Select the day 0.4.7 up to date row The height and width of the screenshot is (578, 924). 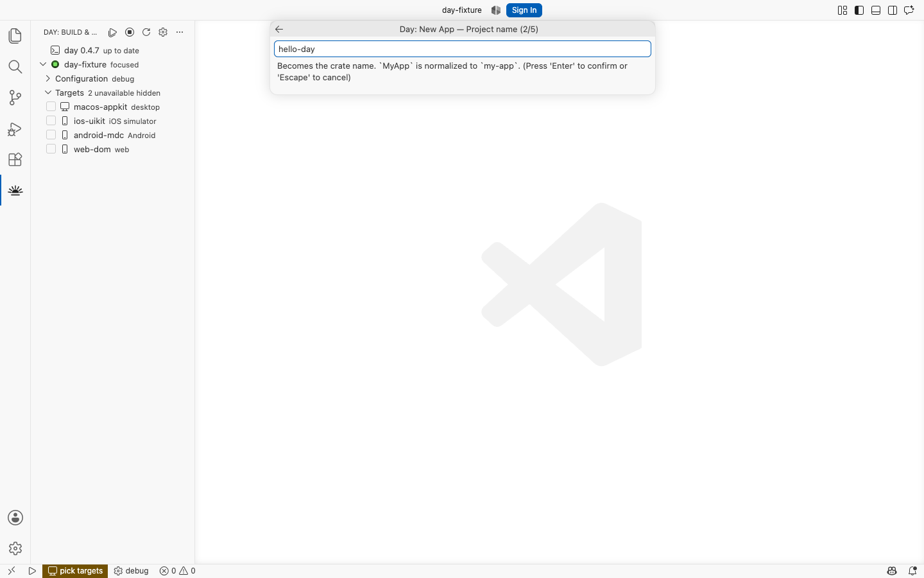tap(113, 50)
